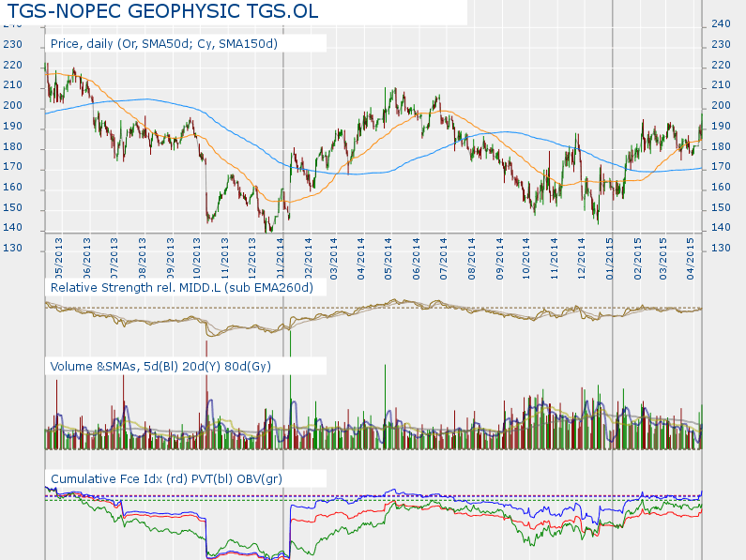Click the right price axis value 180
The height and width of the screenshot is (560, 746).
coord(721,146)
